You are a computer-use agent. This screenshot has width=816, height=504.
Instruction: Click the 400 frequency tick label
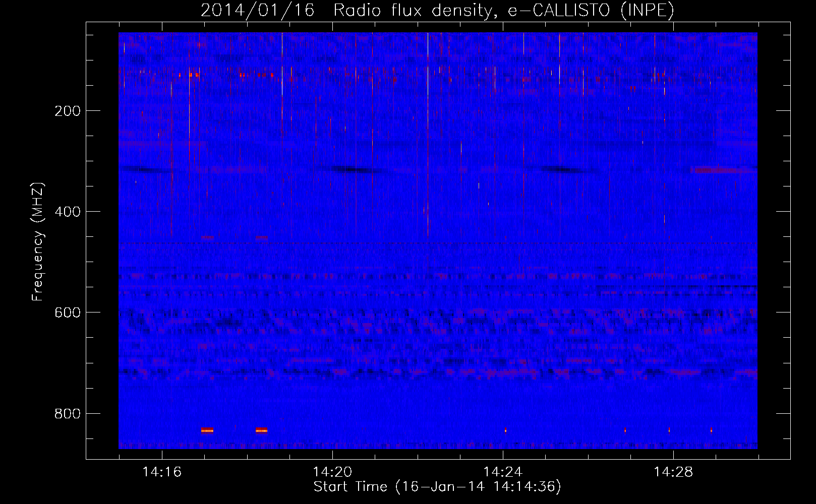point(68,212)
